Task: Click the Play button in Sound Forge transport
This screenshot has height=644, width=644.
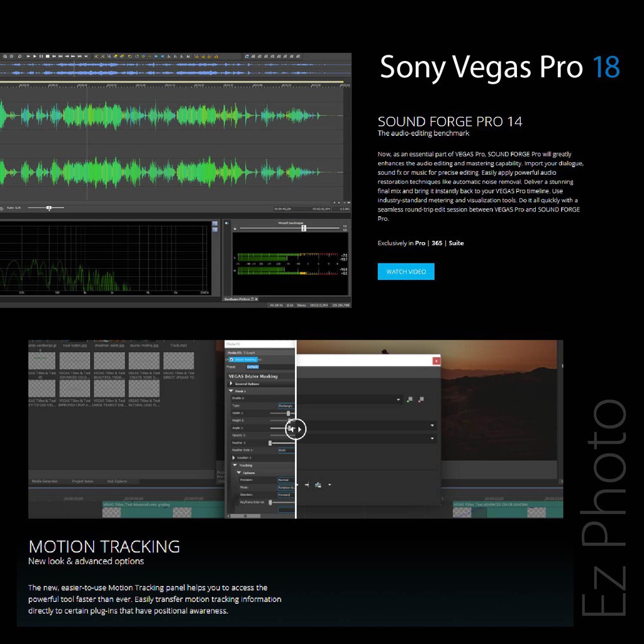Action: click(35, 56)
